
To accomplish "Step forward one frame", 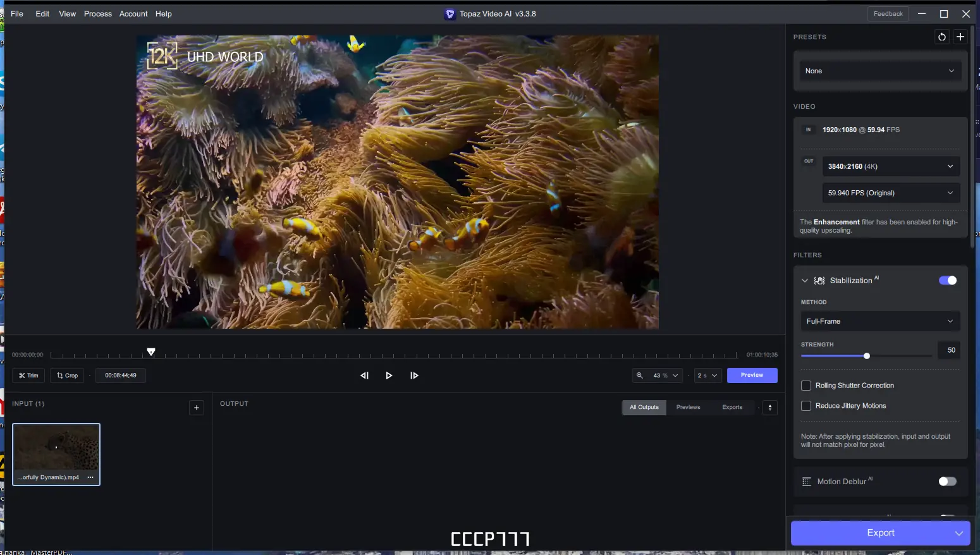I will click(x=414, y=375).
